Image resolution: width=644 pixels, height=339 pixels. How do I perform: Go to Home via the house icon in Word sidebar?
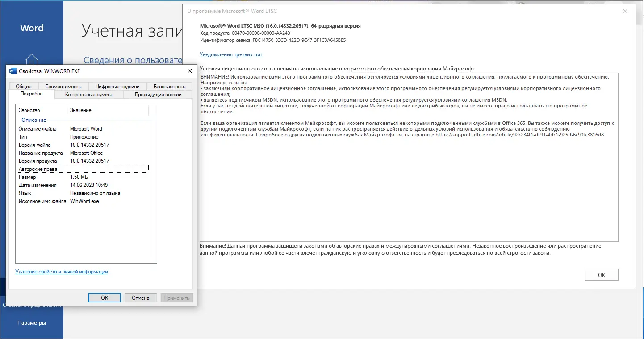(x=32, y=59)
